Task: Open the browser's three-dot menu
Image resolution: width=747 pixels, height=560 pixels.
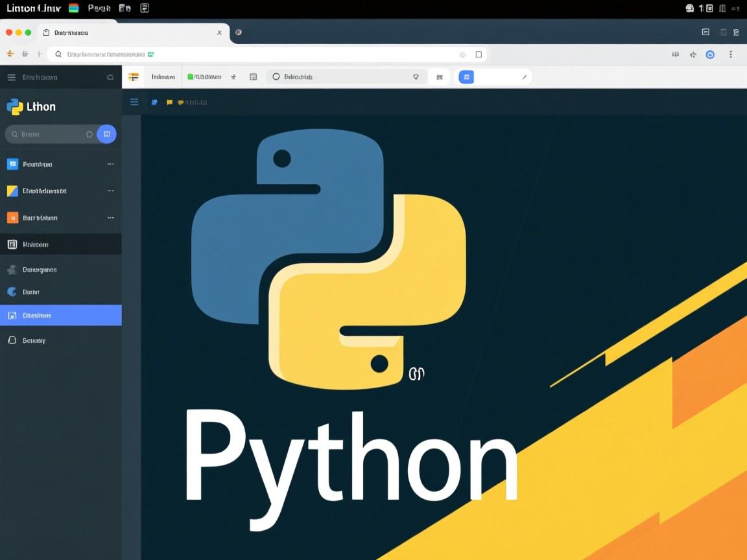Action: click(731, 54)
